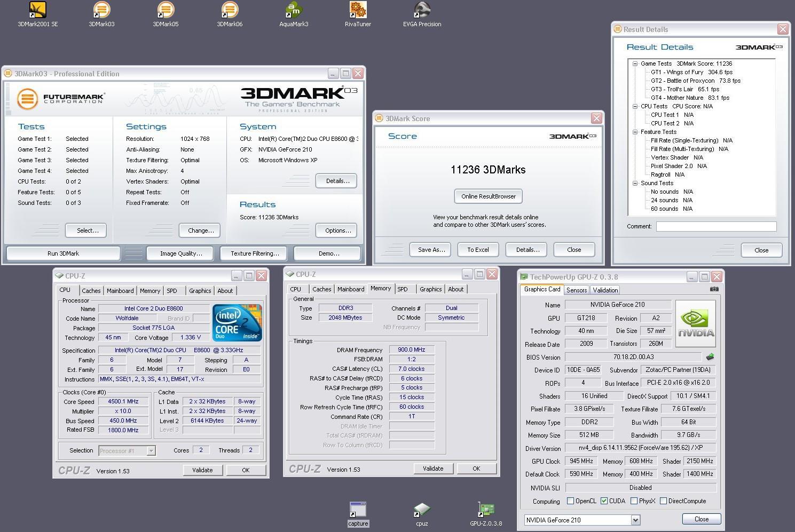Click Validate in the CPU-Z Memory window
Image resolution: width=795 pixels, height=532 pixels.
[x=433, y=469]
